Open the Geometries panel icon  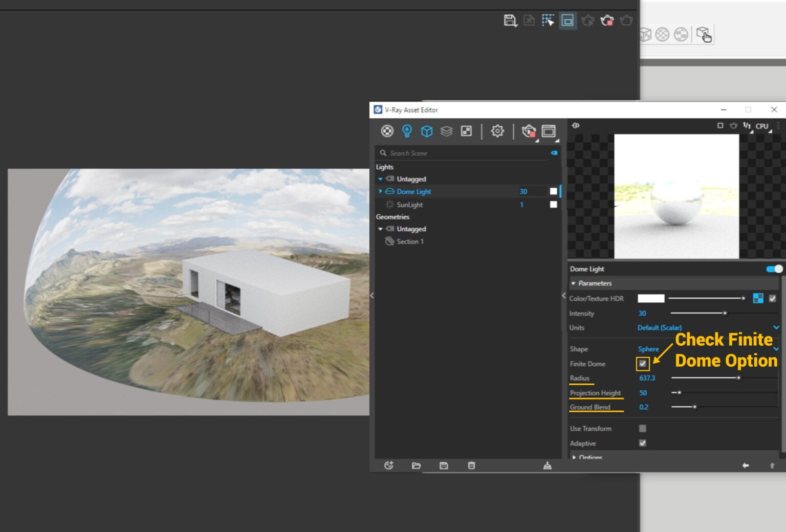[x=427, y=131]
